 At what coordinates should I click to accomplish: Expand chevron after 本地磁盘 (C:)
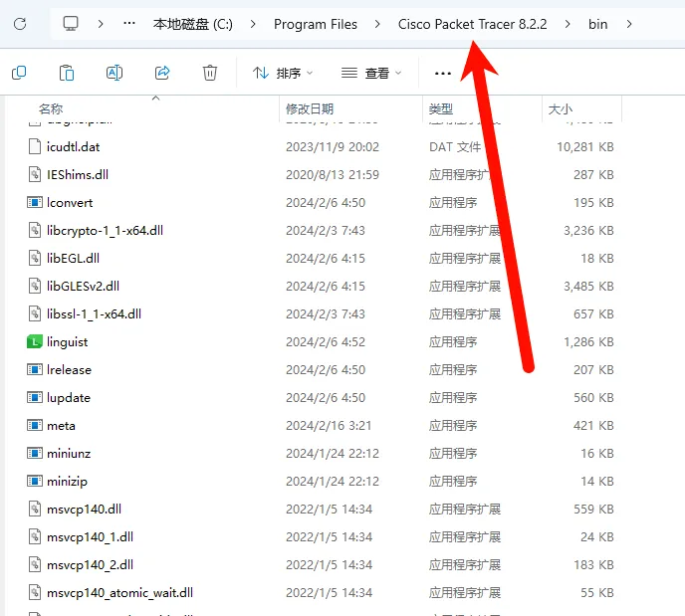click(253, 24)
